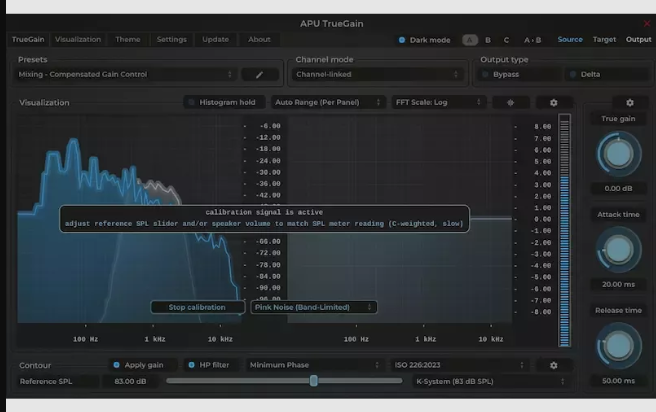Show the Target signal view
Viewport: 656px width, 412px height.
(604, 39)
